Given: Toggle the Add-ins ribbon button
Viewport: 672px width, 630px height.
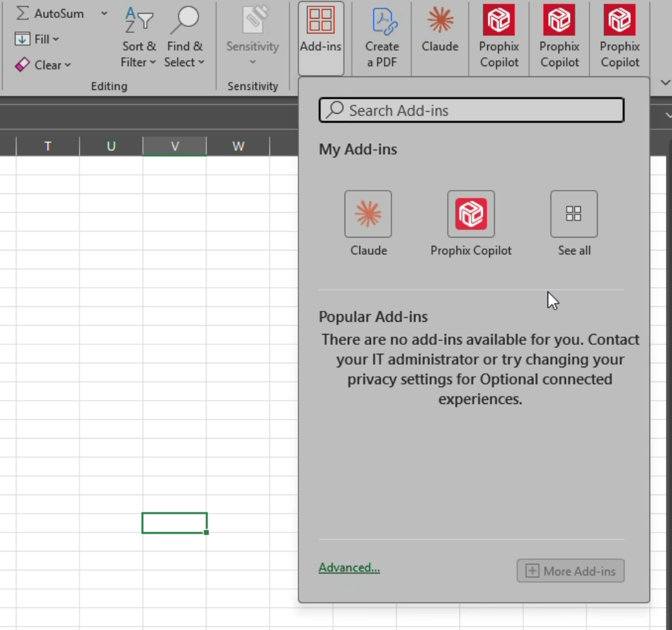Looking at the screenshot, I should point(320,39).
